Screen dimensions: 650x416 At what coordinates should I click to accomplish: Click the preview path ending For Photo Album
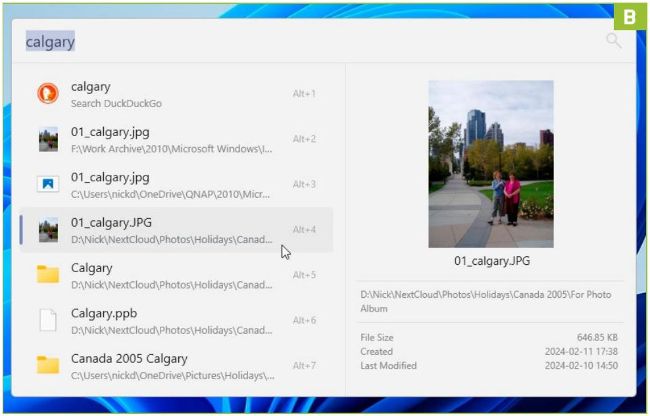pos(485,302)
